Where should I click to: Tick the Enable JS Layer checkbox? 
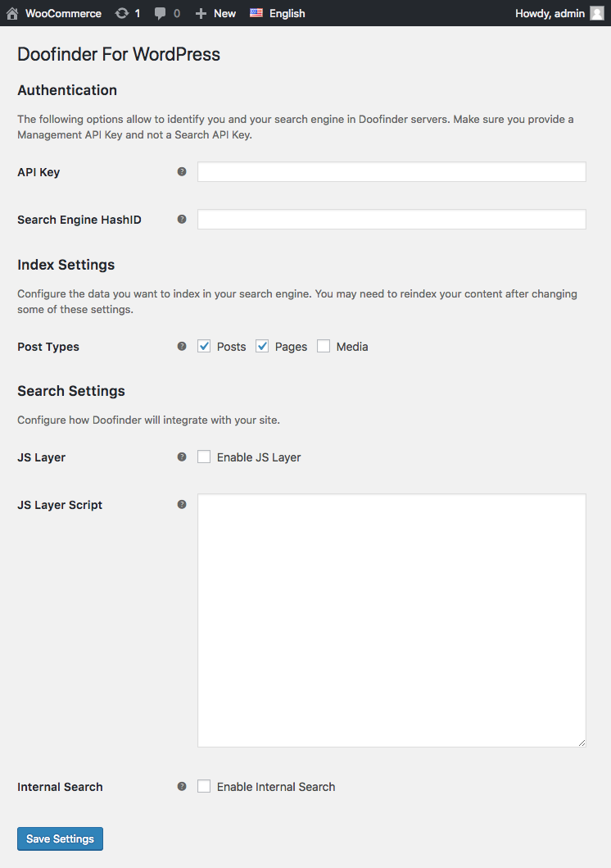[205, 457]
